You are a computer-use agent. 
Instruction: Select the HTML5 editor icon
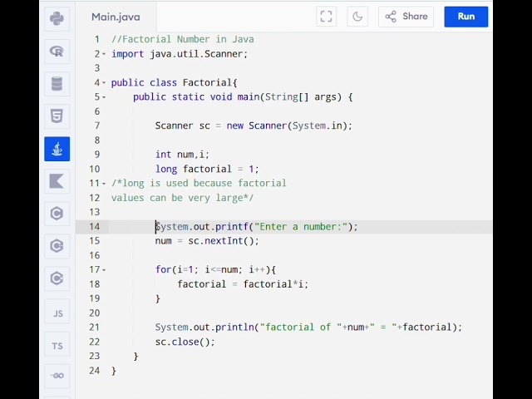(57, 116)
